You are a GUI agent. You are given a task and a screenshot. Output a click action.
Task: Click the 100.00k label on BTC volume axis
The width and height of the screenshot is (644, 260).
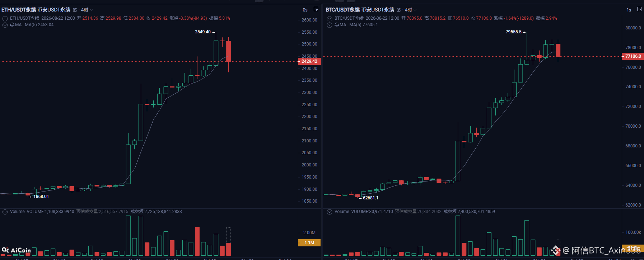(x=633, y=232)
